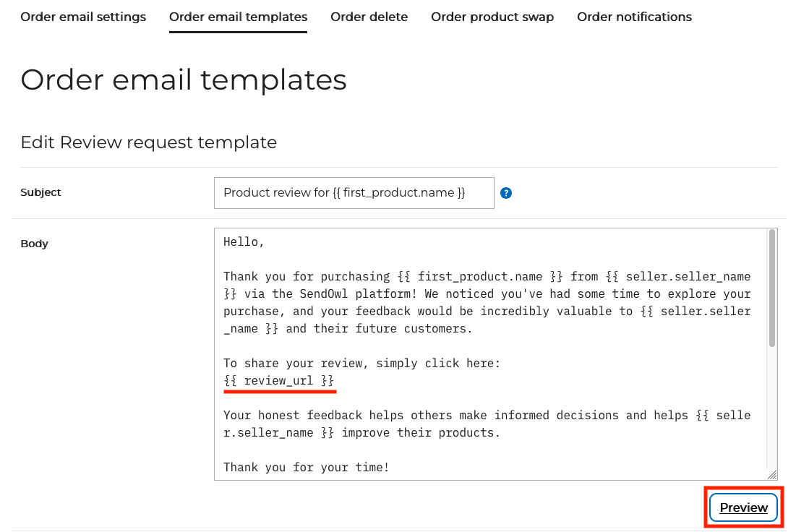Open the Order notifications tab

click(634, 17)
